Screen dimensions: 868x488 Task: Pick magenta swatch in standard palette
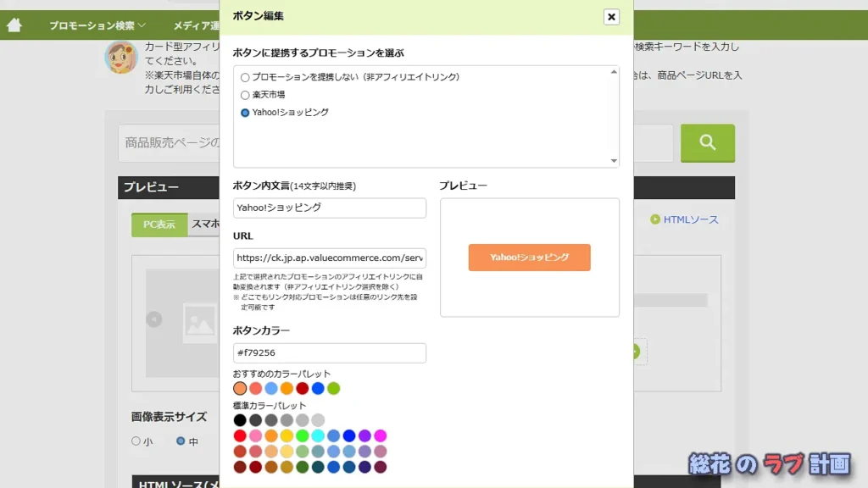point(381,436)
